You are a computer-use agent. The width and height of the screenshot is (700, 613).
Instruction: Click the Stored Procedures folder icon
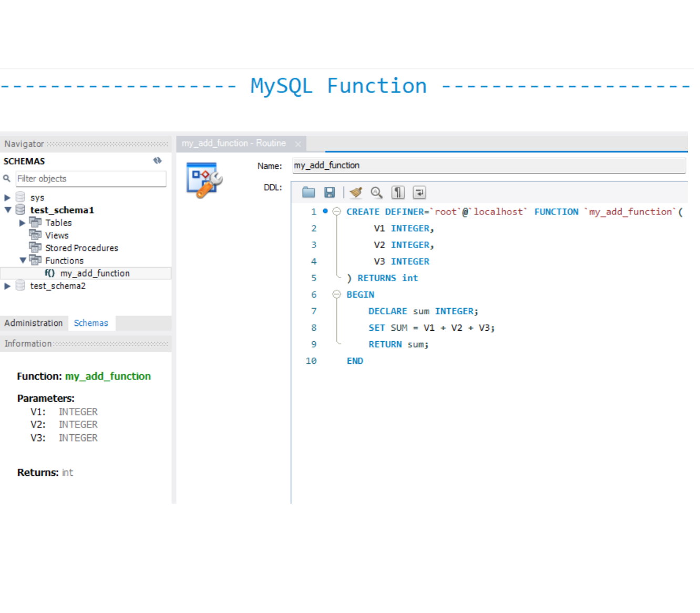pyautogui.click(x=35, y=248)
